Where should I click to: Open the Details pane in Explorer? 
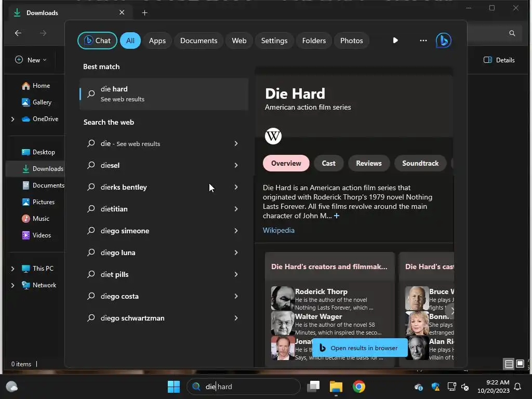[x=499, y=60]
